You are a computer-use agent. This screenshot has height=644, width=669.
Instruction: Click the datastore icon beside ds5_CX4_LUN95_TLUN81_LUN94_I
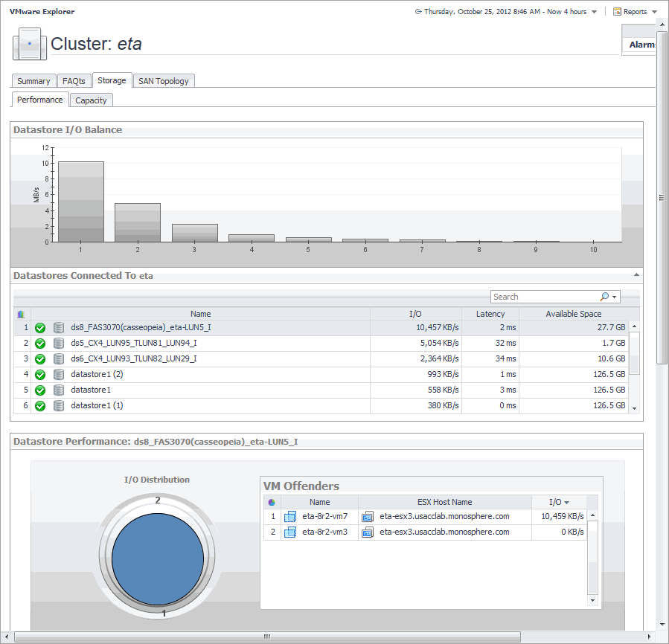(58, 343)
